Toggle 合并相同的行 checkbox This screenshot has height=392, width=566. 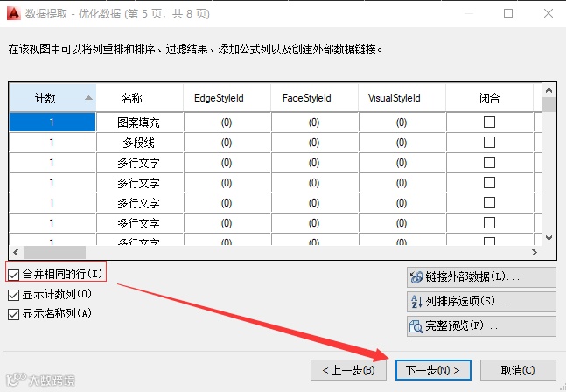tap(13, 276)
